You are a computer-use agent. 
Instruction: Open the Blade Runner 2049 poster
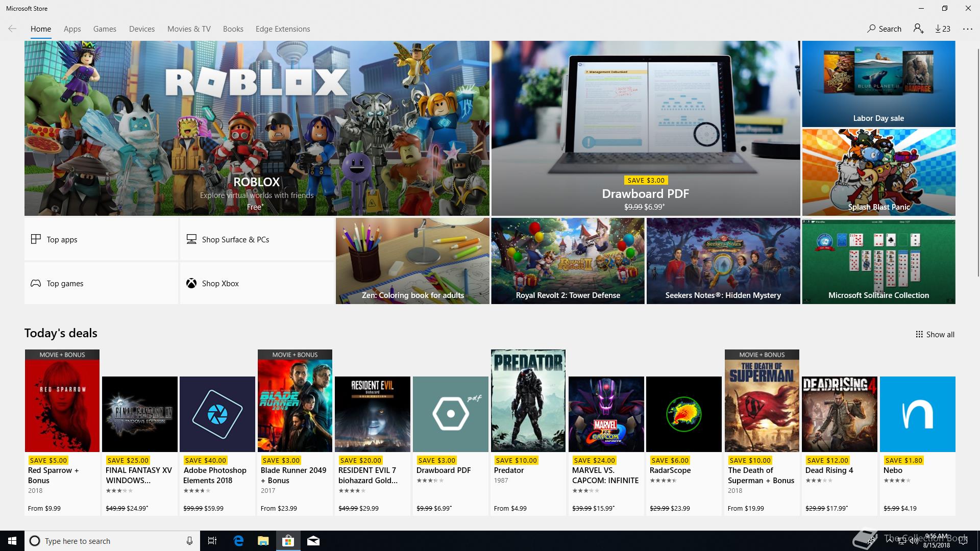(295, 400)
